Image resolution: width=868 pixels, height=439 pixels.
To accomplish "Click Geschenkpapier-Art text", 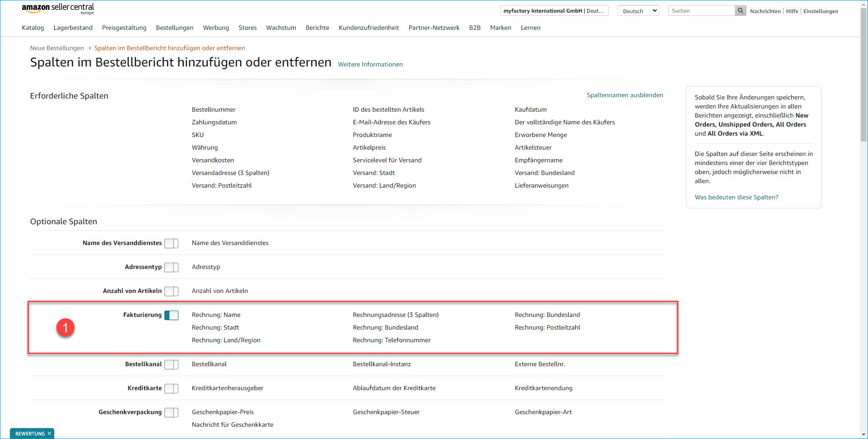I will (543, 412).
